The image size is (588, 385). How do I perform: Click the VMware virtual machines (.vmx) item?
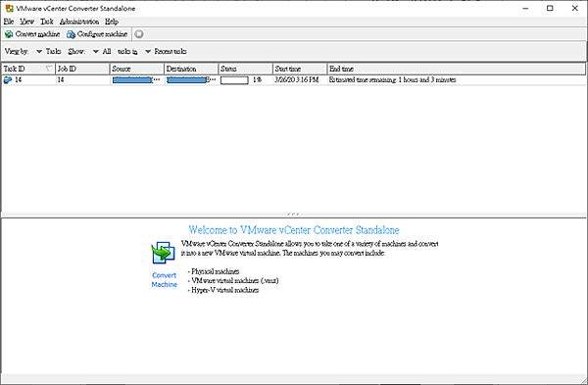tap(233, 281)
